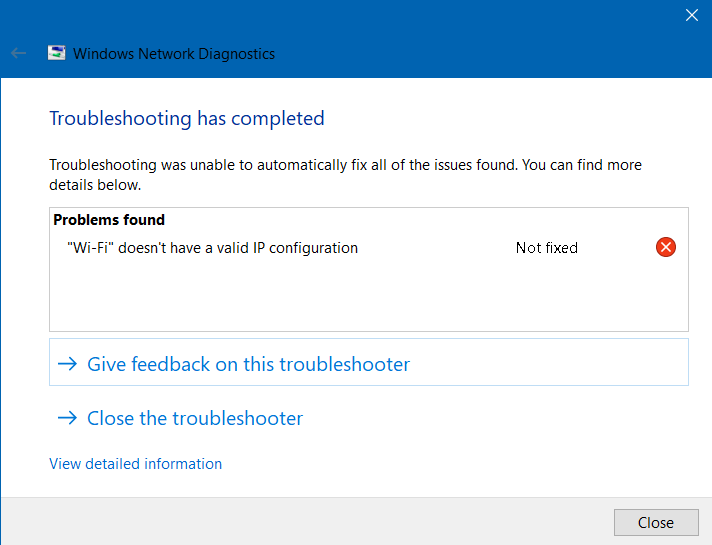Click the Problems found heading
The height and width of the screenshot is (545, 712).
click(109, 220)
